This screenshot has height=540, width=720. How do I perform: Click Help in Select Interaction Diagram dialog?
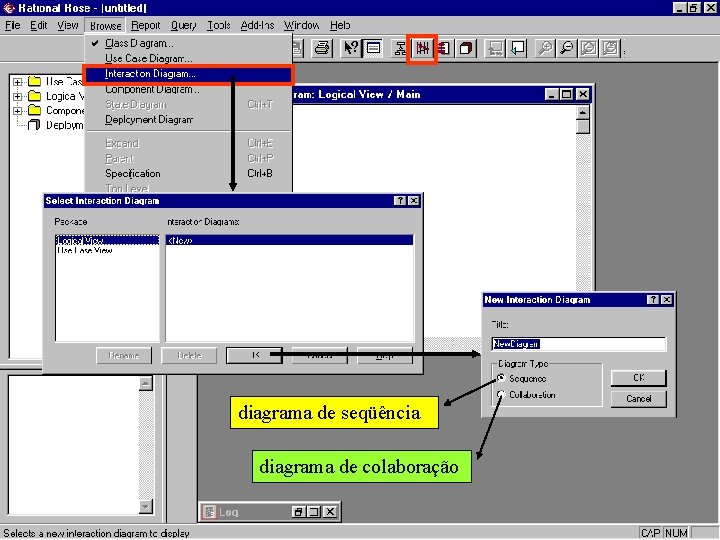(385, 355)
